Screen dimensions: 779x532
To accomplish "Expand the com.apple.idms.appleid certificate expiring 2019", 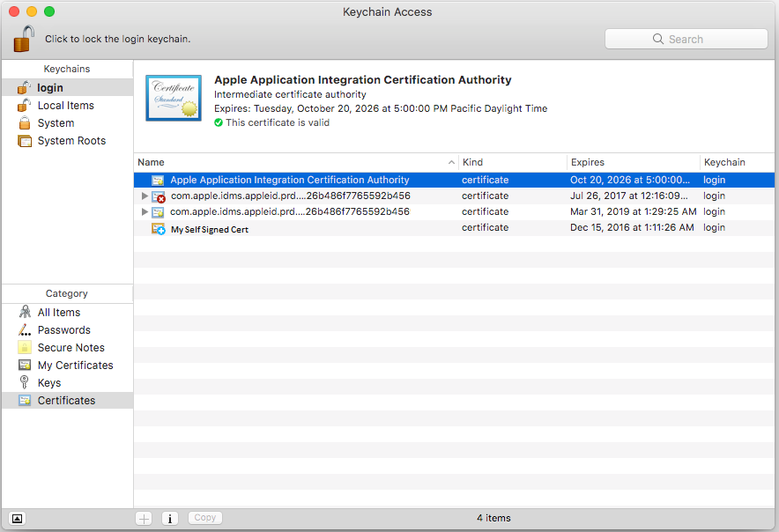I will (145, 212).
